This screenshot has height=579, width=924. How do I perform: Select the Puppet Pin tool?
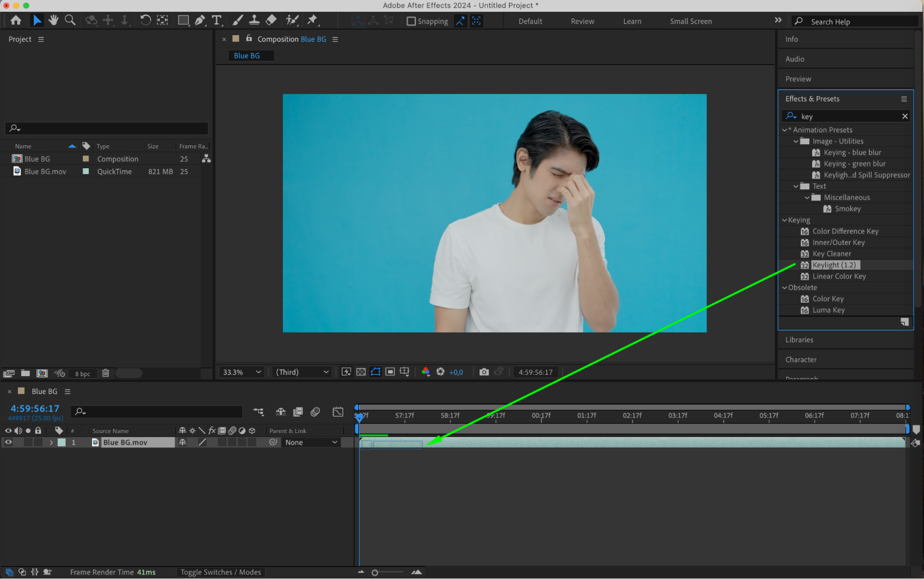coord(312,20)
